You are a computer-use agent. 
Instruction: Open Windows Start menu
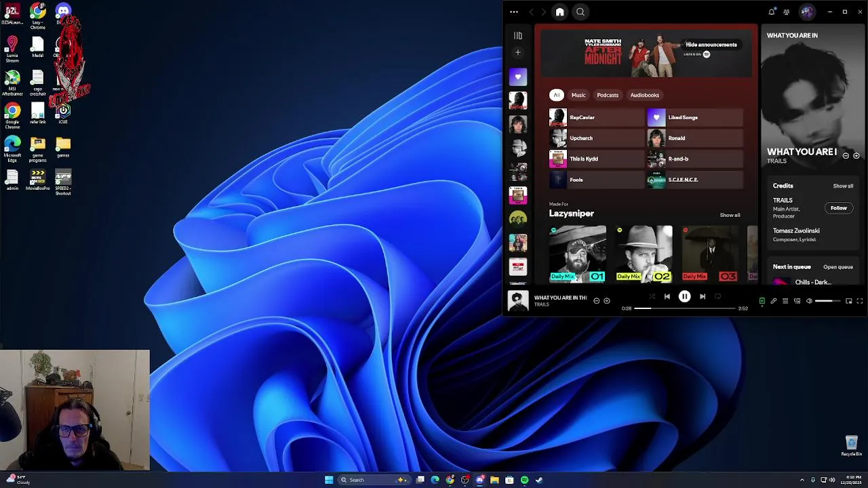[329, 480]
